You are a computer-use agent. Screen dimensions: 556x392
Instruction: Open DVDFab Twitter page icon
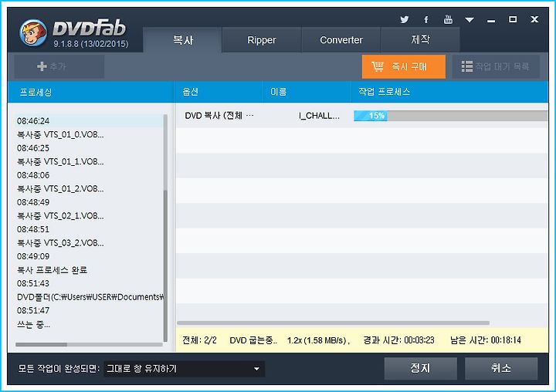point(404,19)
